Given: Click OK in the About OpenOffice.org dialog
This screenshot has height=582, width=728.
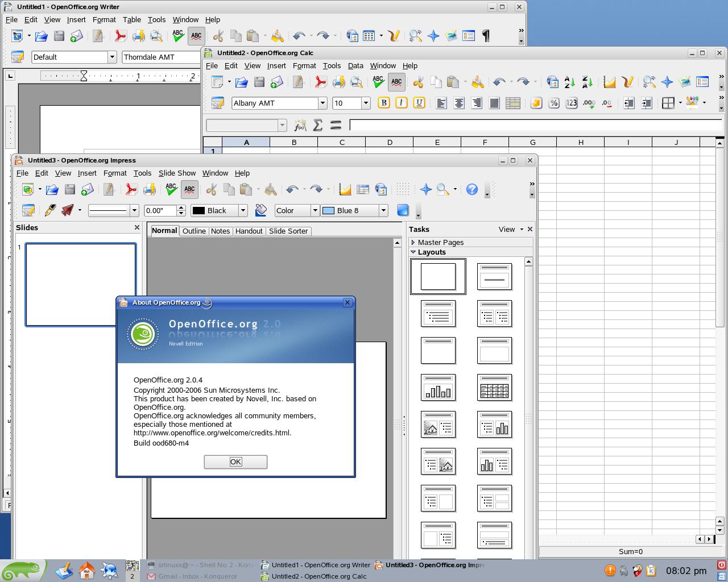Looking at the screenshot, I should click(235, 462).
